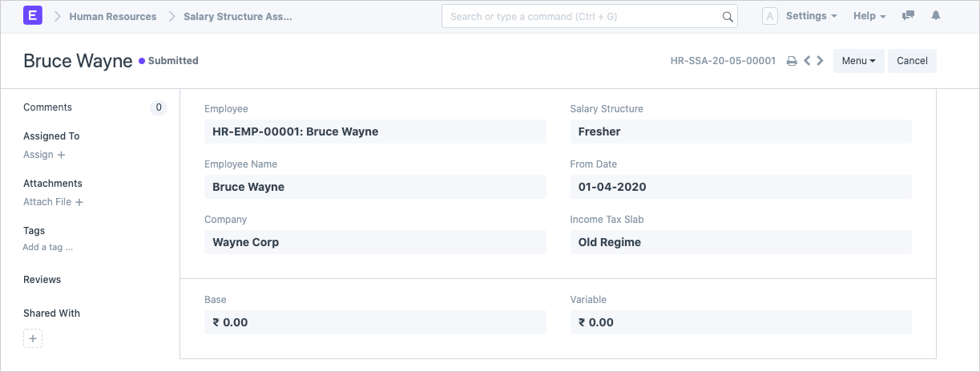This screenshot has width=980, height=372.
Task: Click the Add a tag field
Action: tap(48, 247)
